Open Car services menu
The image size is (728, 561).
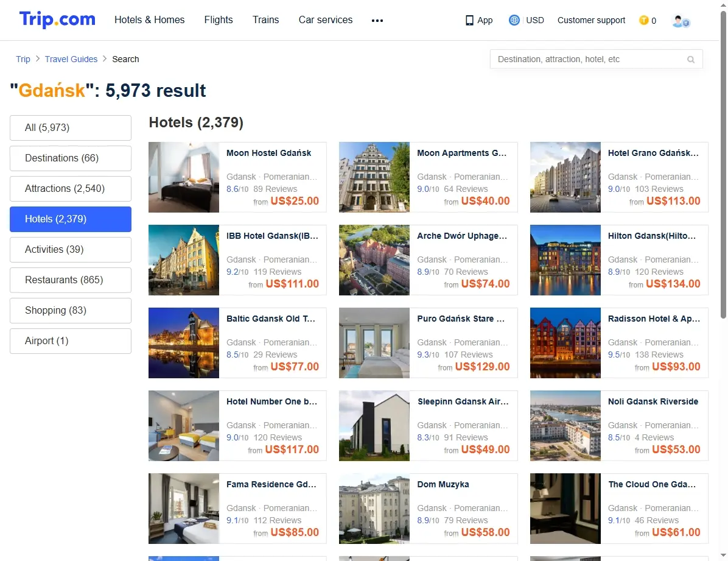pyautogui.click(x=326, y=20)
